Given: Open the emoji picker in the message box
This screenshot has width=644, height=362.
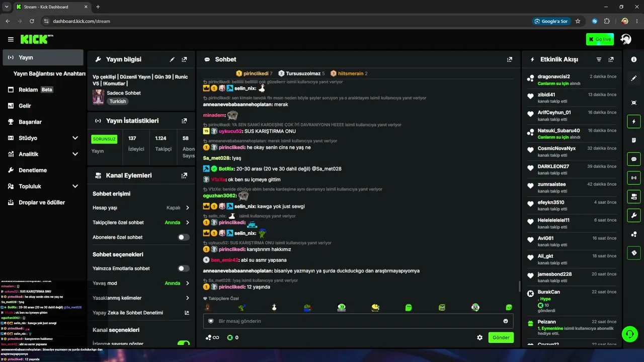Looking at the screenshot, I should pos(506,321).
